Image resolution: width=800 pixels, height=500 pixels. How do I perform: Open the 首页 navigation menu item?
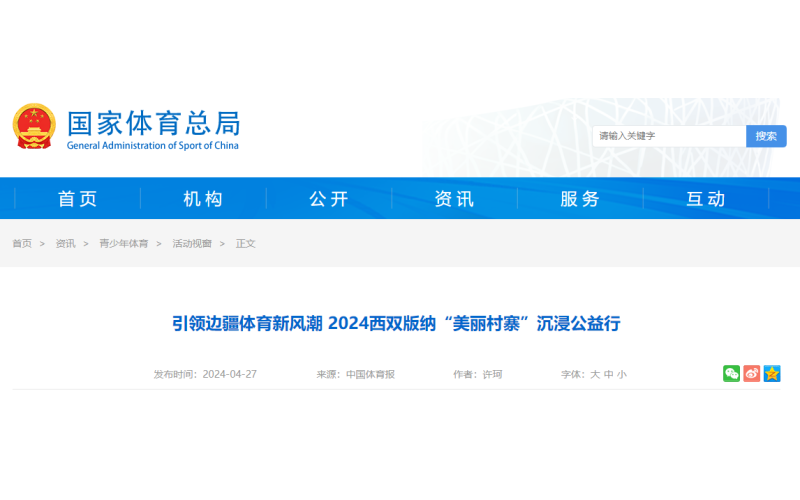pos(78,198)
